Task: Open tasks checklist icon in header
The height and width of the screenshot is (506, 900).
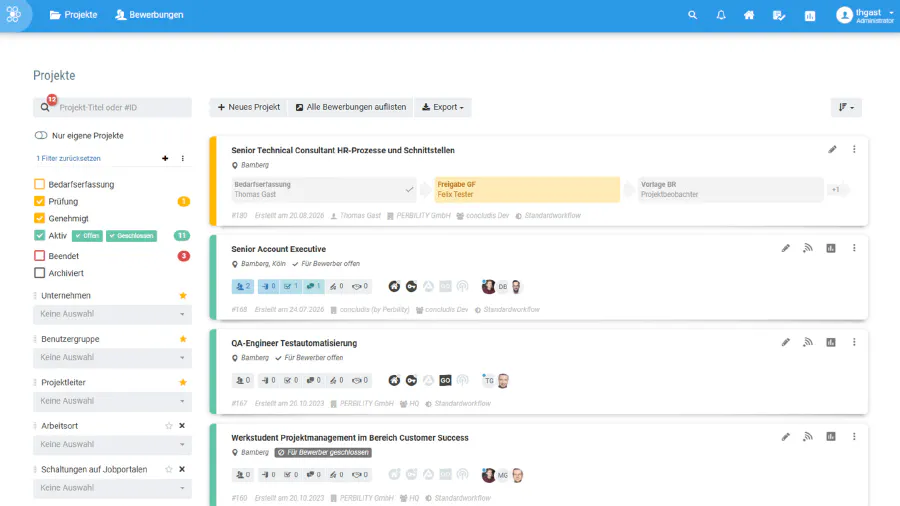Action: click(x=779, y=15)
